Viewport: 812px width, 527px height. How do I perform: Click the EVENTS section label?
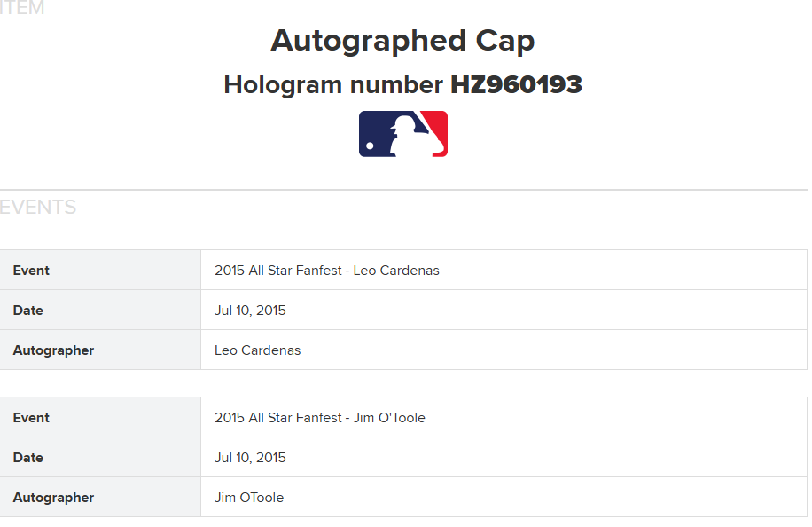[x=38, y=208]
